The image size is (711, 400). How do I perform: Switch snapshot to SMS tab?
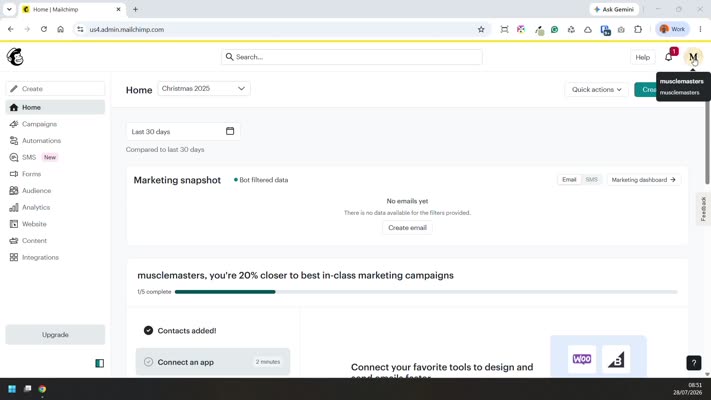(x=591, y=180)
